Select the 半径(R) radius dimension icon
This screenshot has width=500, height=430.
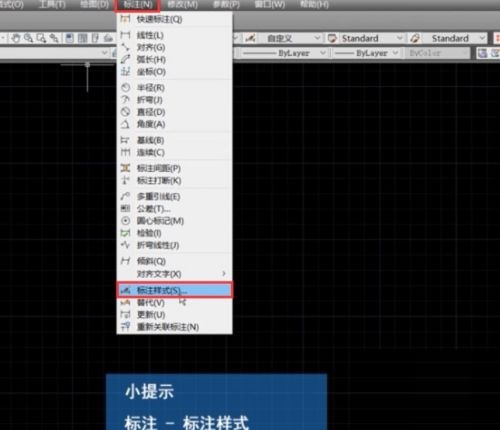(x=125, y=88)
